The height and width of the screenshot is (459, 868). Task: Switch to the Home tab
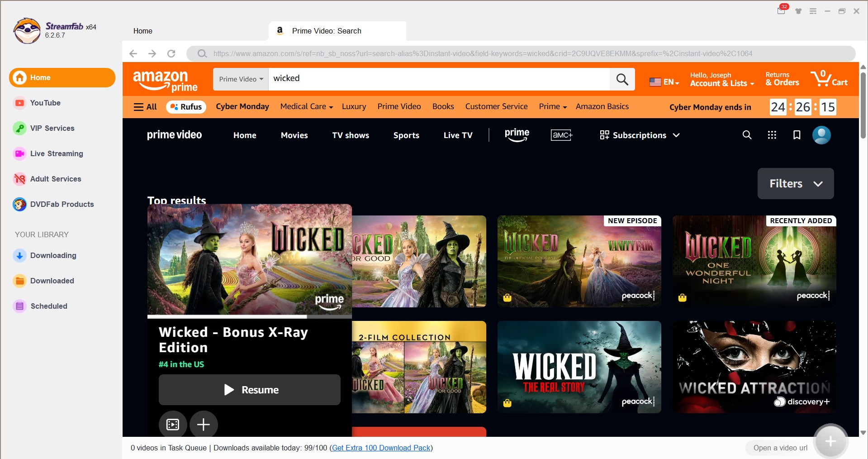(x=142, y=31)
